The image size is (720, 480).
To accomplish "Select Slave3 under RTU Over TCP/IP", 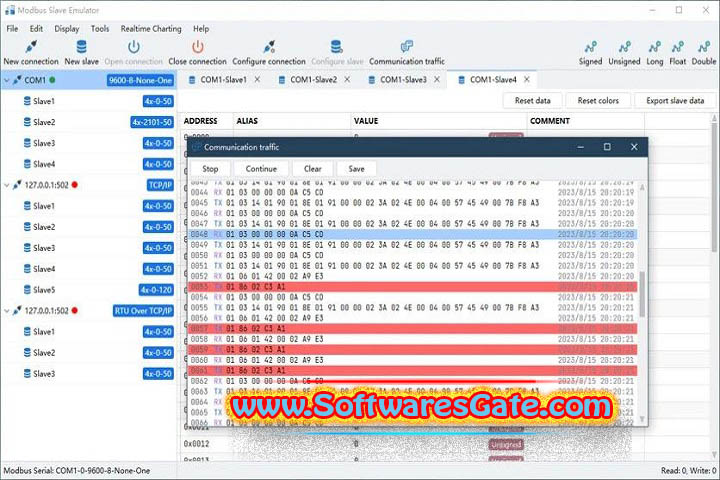I will tap(88, 374).
